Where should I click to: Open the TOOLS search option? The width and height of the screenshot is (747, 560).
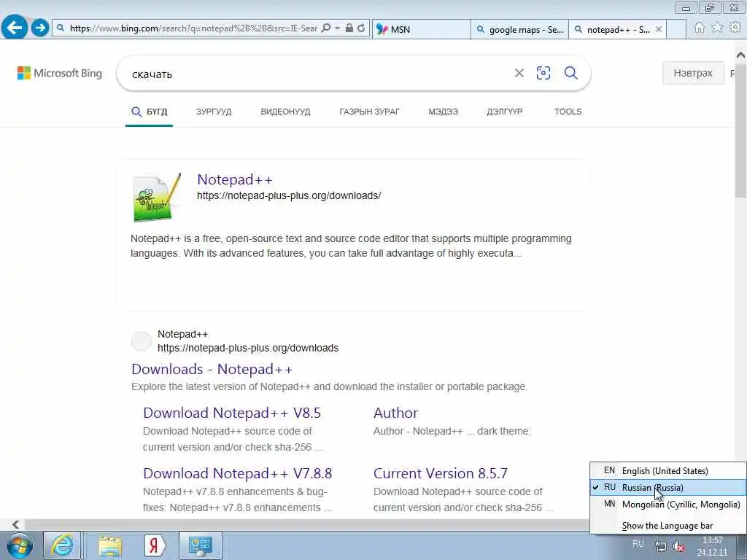click(x=568, y=112)
